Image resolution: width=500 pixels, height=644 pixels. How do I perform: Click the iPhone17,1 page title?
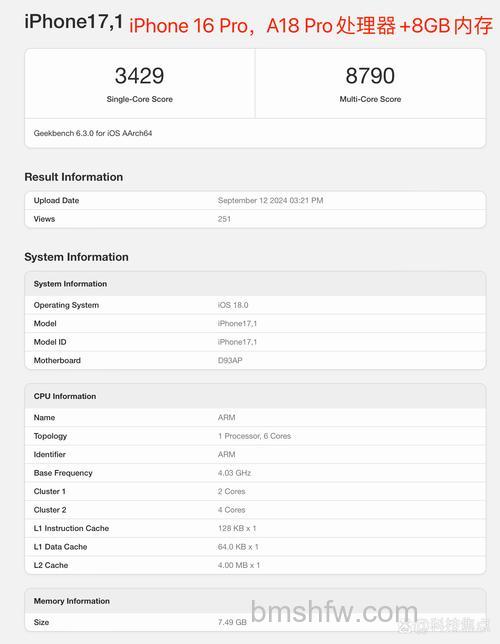tap(74, 21)
